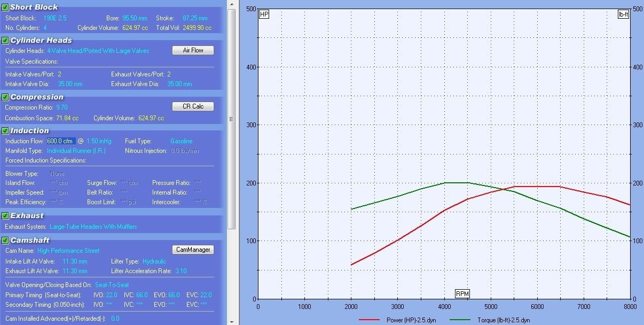Toggle the Short Block section checkbox

coord(5,7)
